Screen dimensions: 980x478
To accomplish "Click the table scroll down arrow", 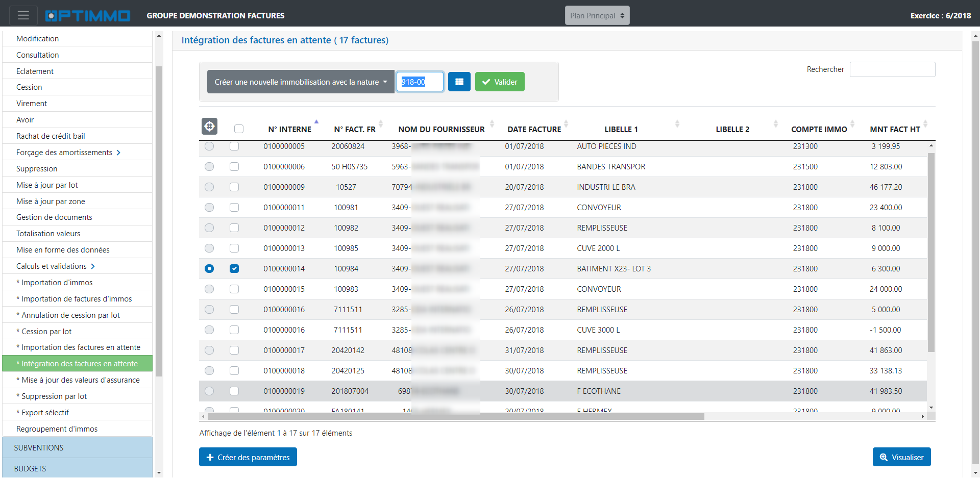I will 931,408.
